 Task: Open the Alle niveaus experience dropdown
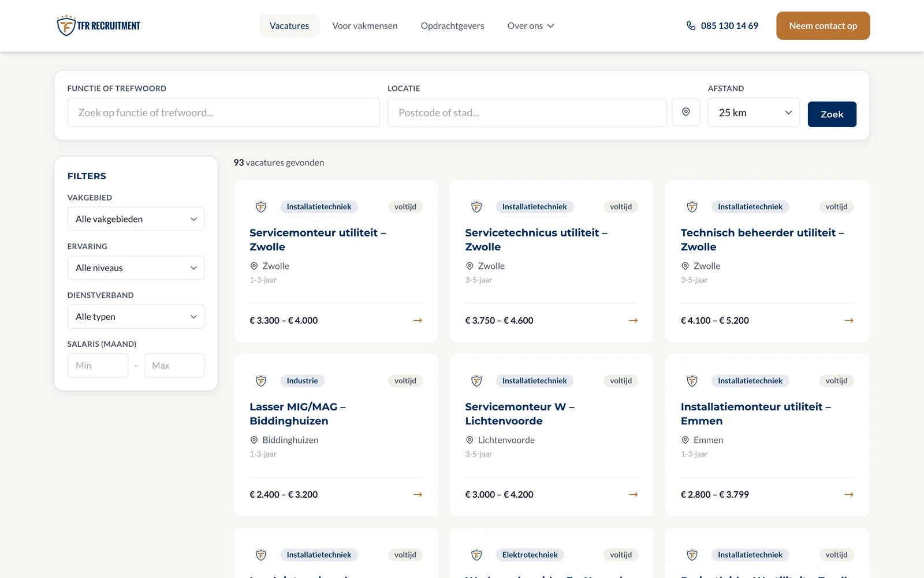coord(136,268)
